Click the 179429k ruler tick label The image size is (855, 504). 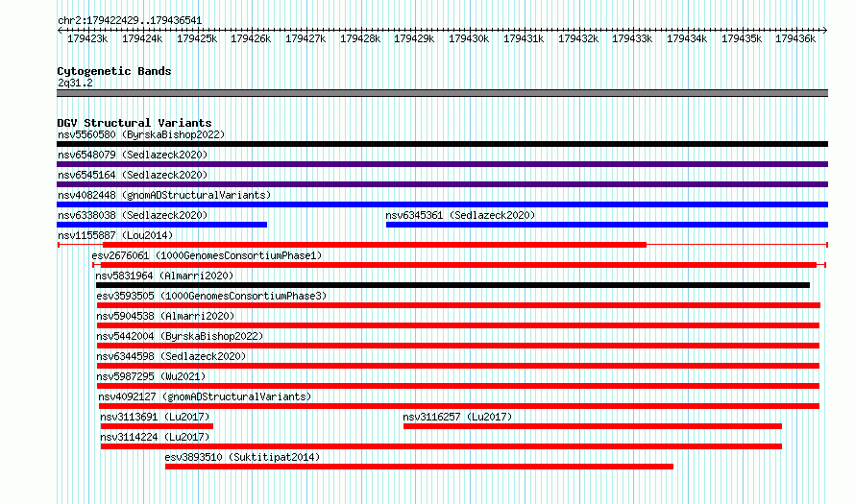414,38
